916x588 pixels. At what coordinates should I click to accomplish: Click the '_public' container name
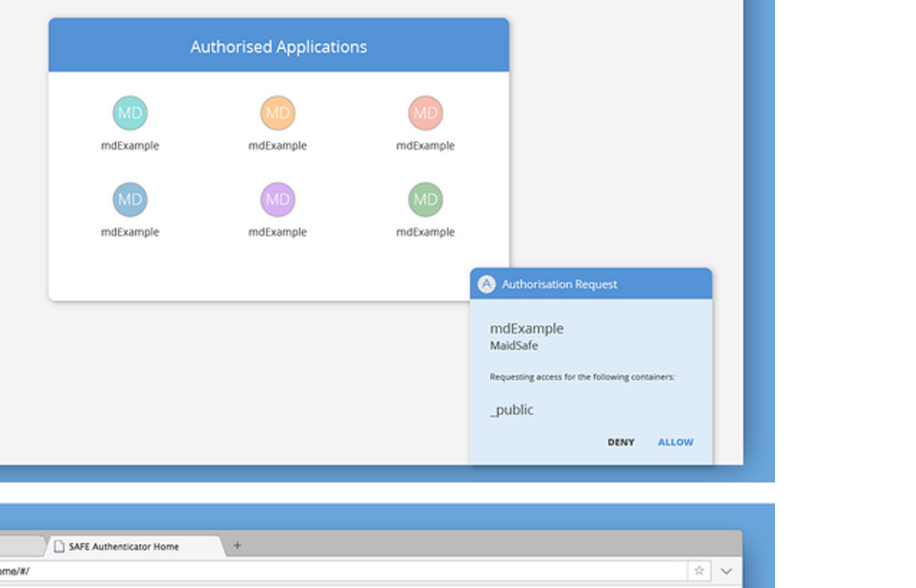pyautogui.click(x=512, y=410)
